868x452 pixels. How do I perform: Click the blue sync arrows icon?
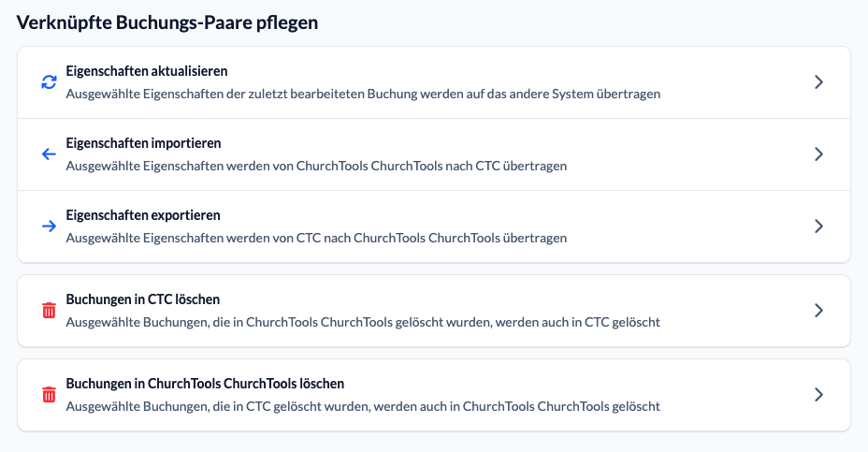[x=49, y=82]
